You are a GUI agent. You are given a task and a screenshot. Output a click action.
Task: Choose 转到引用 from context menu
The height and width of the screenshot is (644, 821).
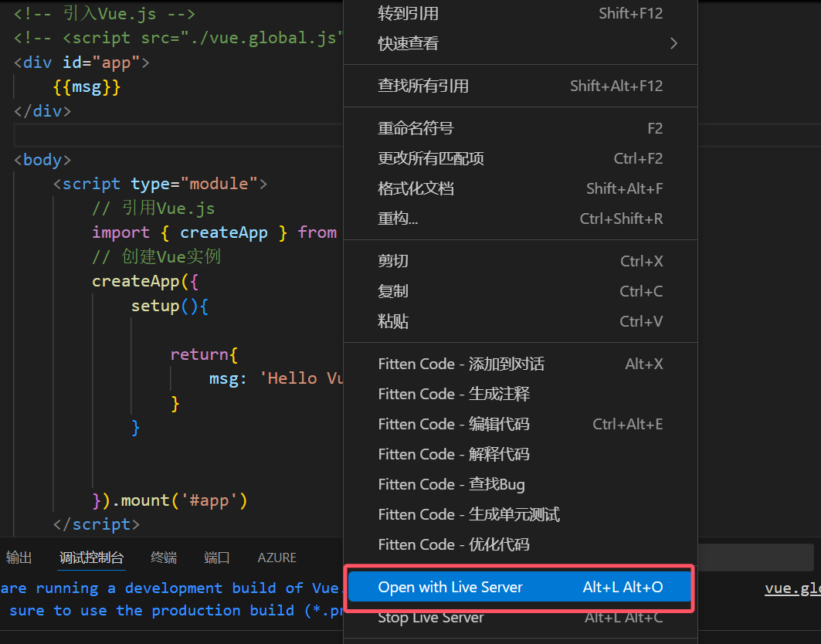point(520,14)
